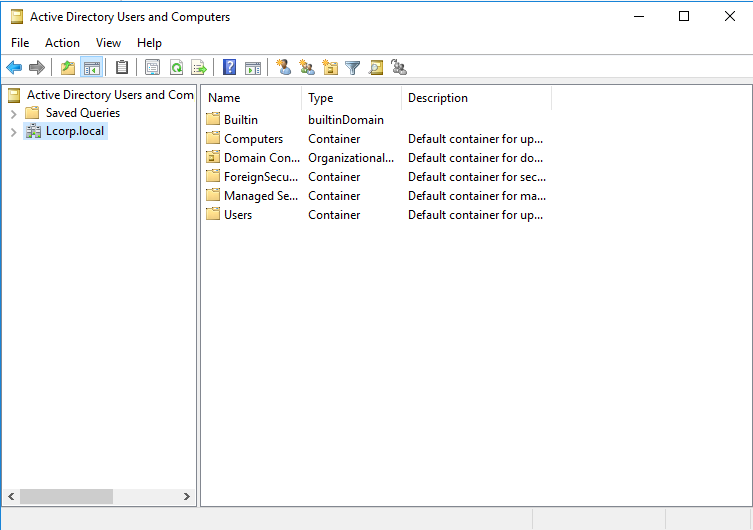The width and height of the screenshot is (753, 530).
Task: Sort by the Name column header
Action: [253, 98]
